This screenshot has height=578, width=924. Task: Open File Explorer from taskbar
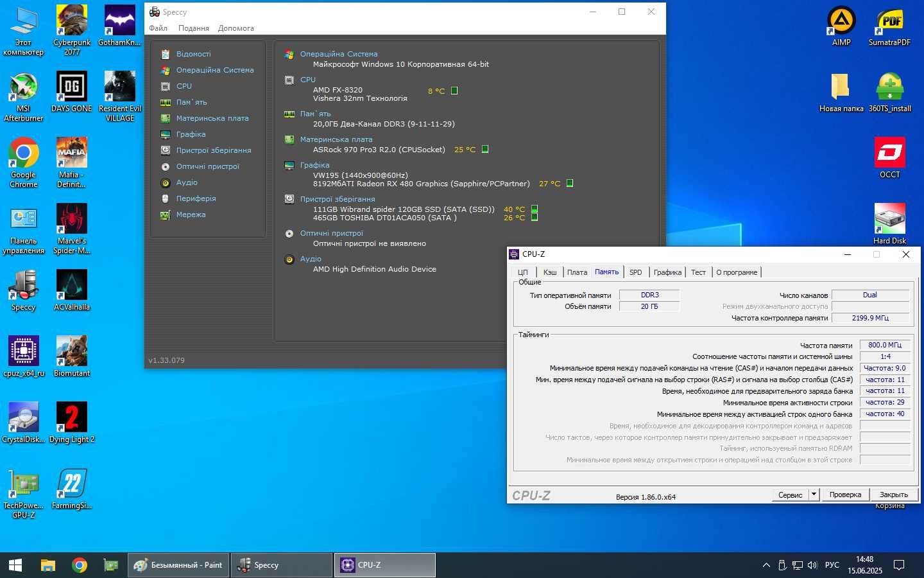(x=48, y=565)
